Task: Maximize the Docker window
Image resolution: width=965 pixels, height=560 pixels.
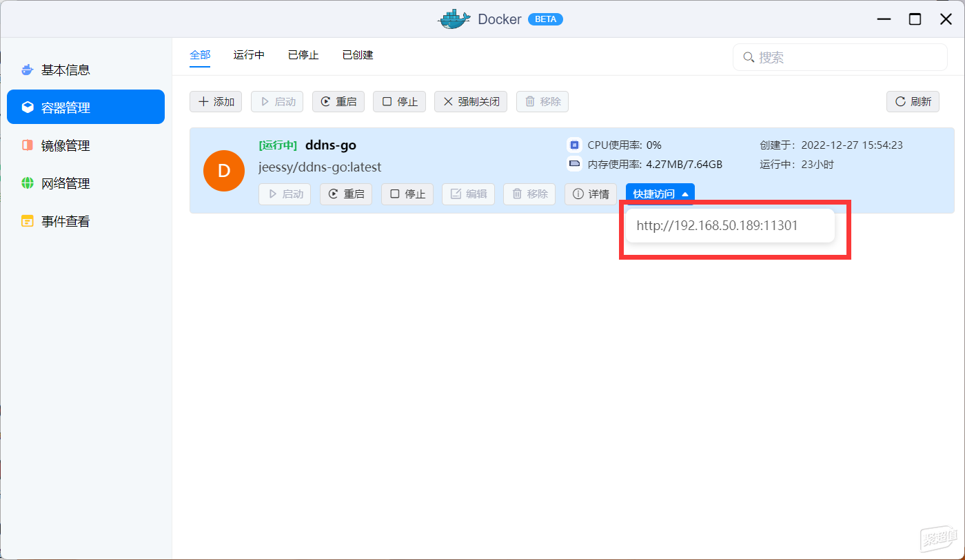Action: [915, 19]
